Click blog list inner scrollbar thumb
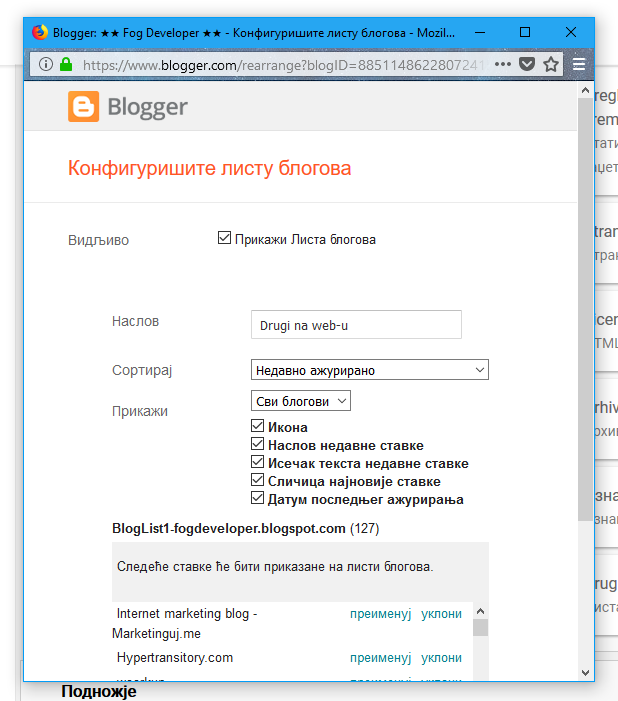The image size is (618, 701). pyautogui.click(x=481, y=628)
